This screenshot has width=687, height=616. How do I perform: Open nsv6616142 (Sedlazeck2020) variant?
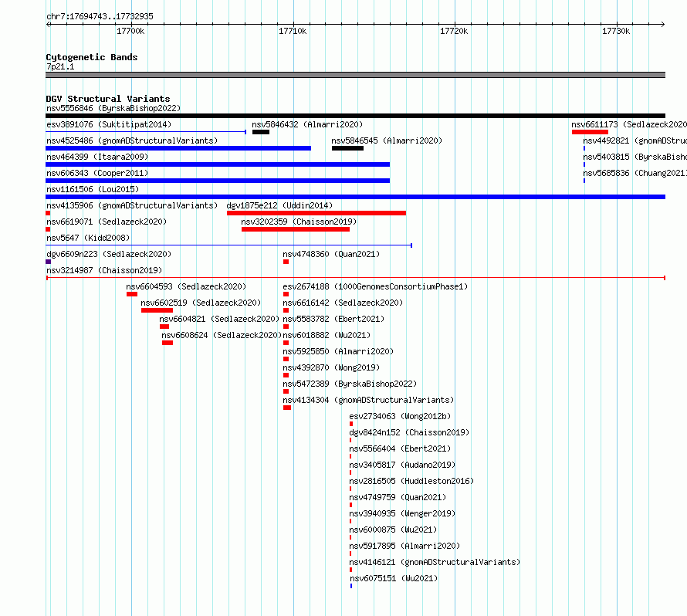tap(343, 303)
